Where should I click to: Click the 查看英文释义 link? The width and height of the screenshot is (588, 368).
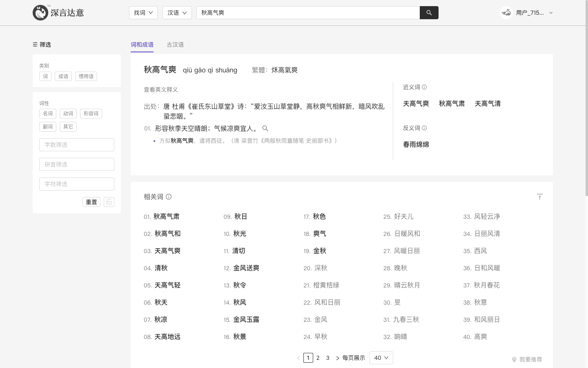tap(161, 90)
